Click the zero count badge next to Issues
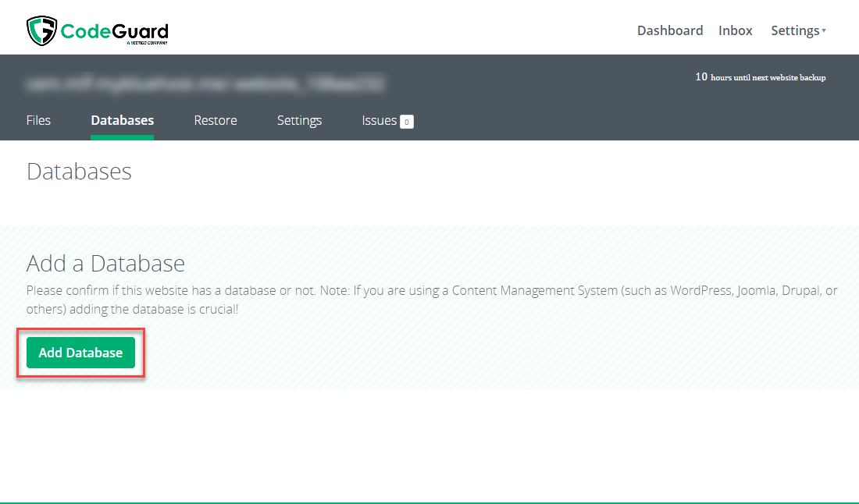859x504 pixels. pos(406,121)
